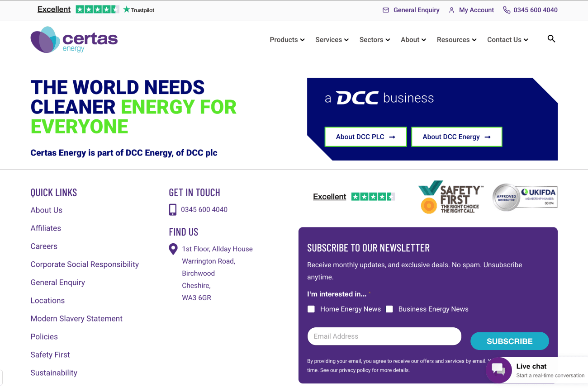This screenshot has height=392, width=588.
Task: Click the phone icon under Get In Touch
Action: pos(173,210)
